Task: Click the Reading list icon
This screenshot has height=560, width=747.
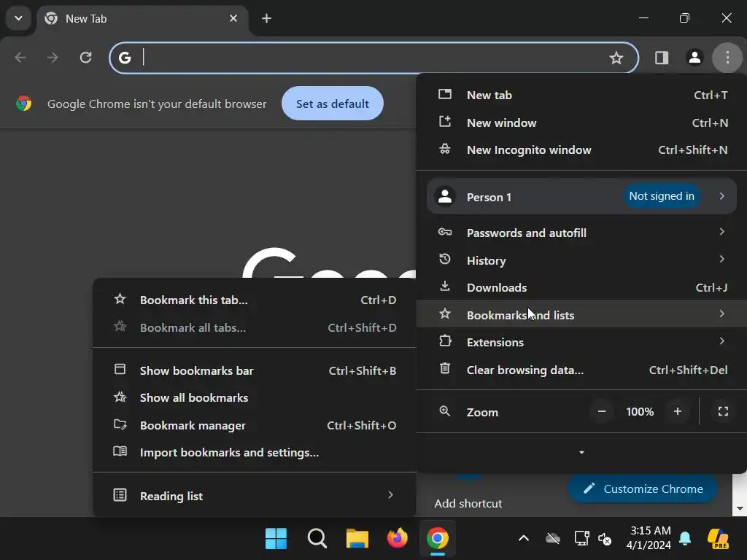Action: pyautogui.click(x=120, y=495)
